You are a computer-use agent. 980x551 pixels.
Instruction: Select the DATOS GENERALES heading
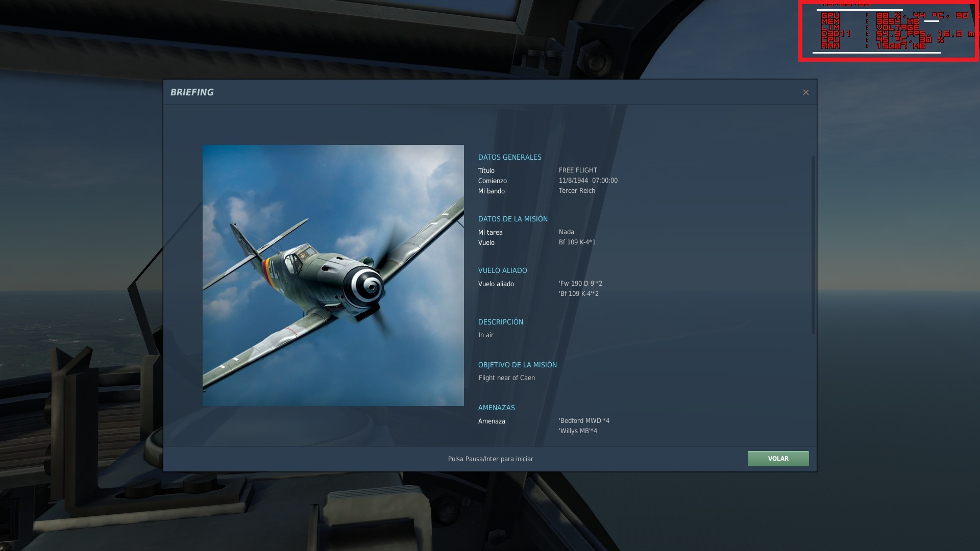(509, 157)
